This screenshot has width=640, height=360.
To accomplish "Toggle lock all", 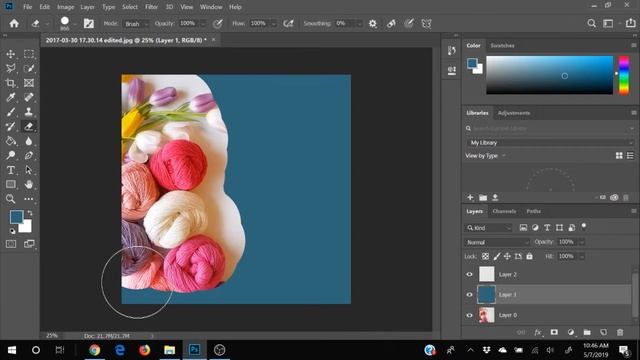I will click(x=529, y=256).
